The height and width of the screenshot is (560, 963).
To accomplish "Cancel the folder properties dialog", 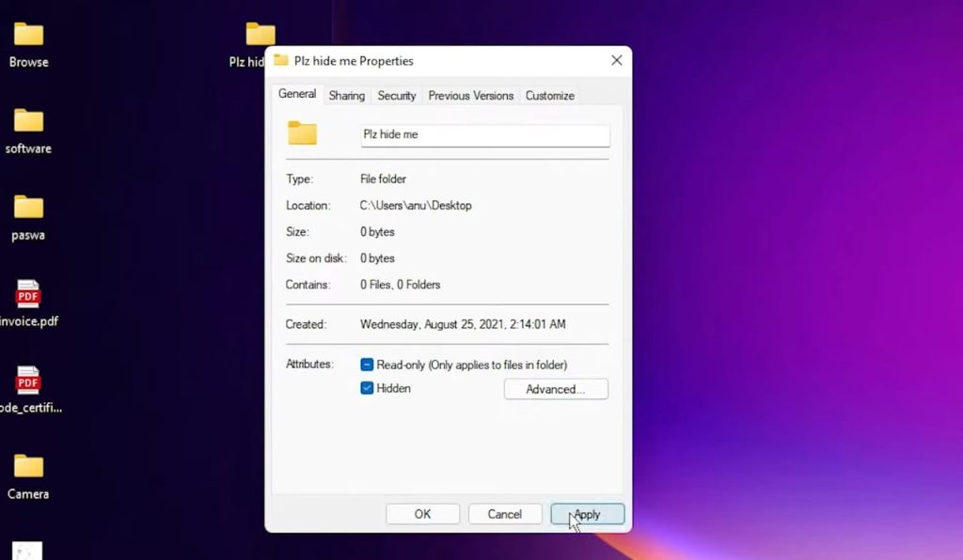I will point(505,514).
